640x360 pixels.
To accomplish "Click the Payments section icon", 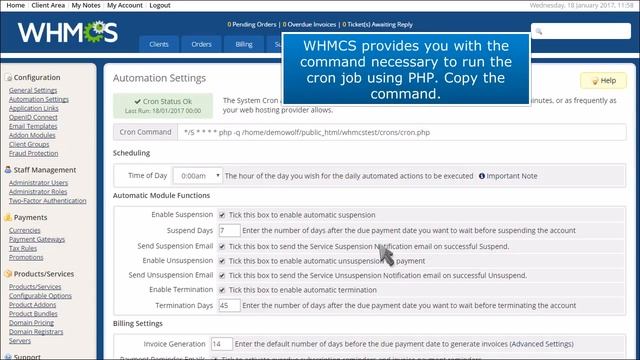I will coord(8,218).
